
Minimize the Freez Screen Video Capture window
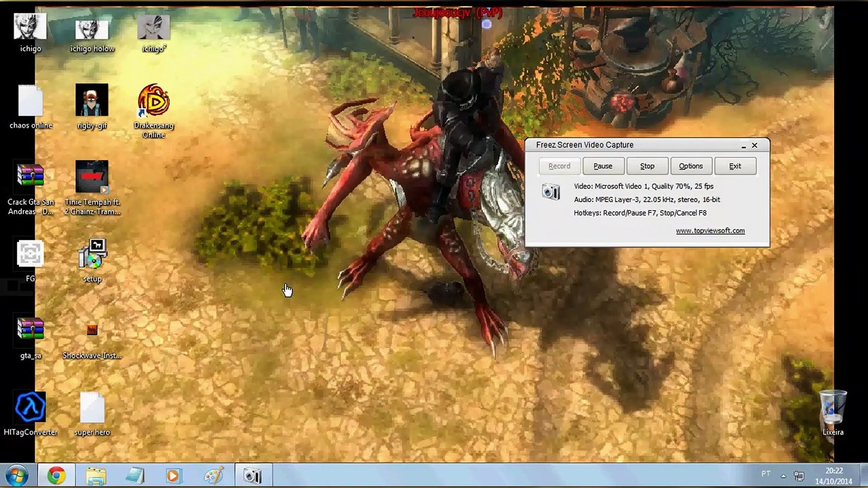743,145
